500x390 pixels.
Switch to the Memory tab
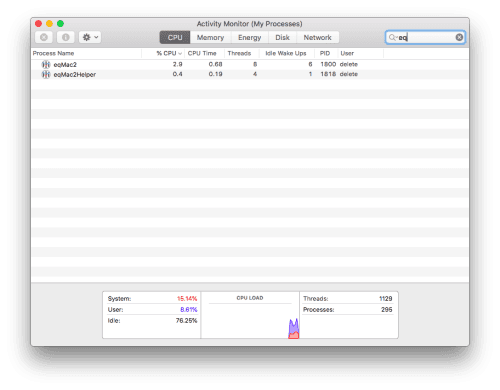tap(210, 37)
